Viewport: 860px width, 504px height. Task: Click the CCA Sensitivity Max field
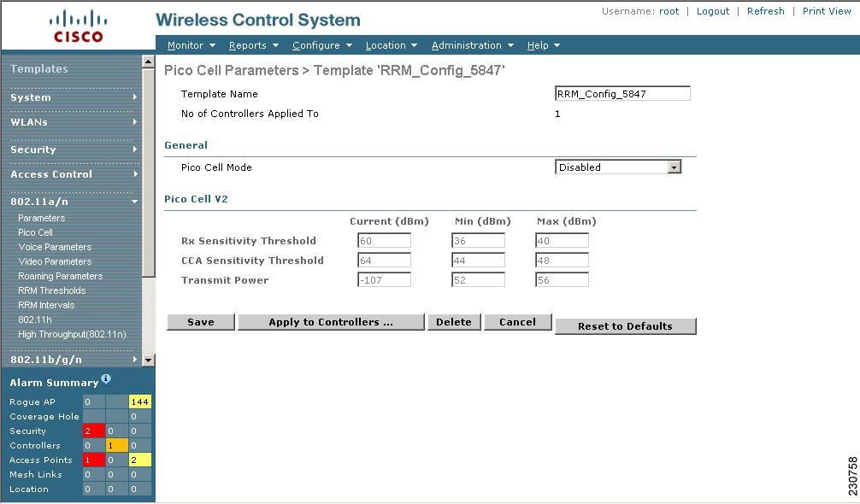(563, 261)
